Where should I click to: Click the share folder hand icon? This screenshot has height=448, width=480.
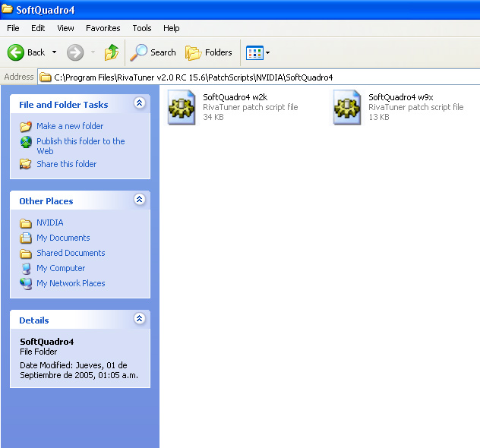[x=25, y=164]
